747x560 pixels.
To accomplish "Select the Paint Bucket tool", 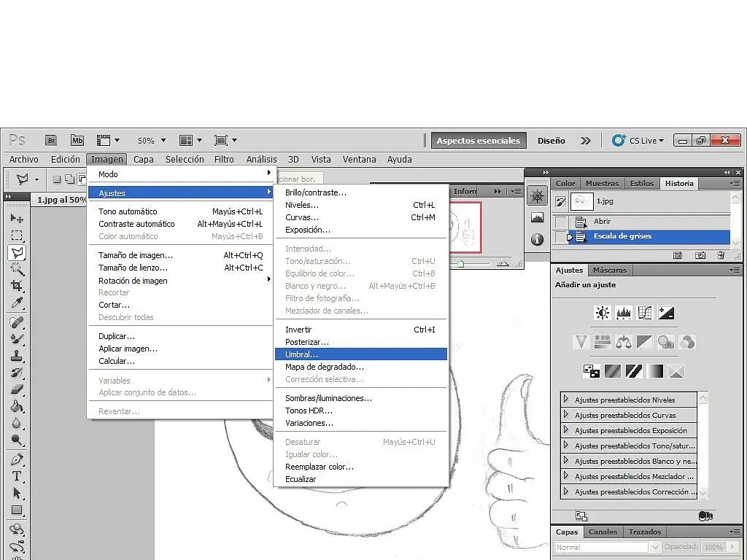I will pyautogui.click(x=17, y=406).
